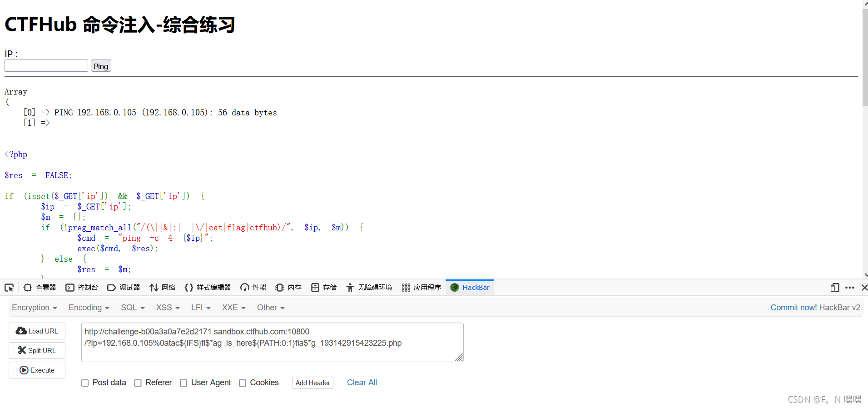Tick the Cookies checkbox

pyautogui.click(x=243, y=383)
